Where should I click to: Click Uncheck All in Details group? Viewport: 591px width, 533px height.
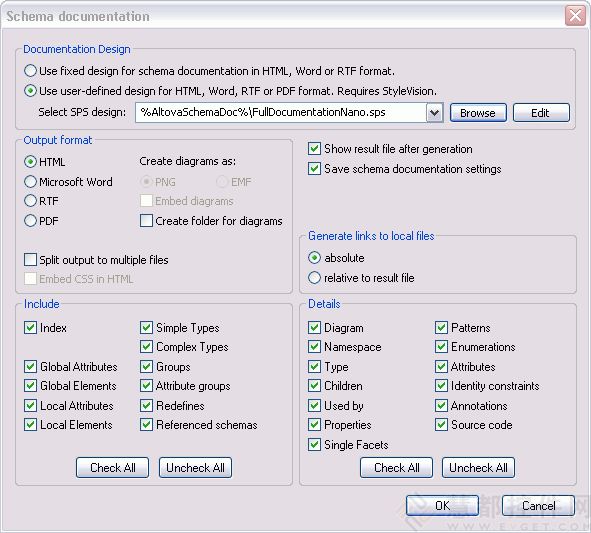(478, 468)
